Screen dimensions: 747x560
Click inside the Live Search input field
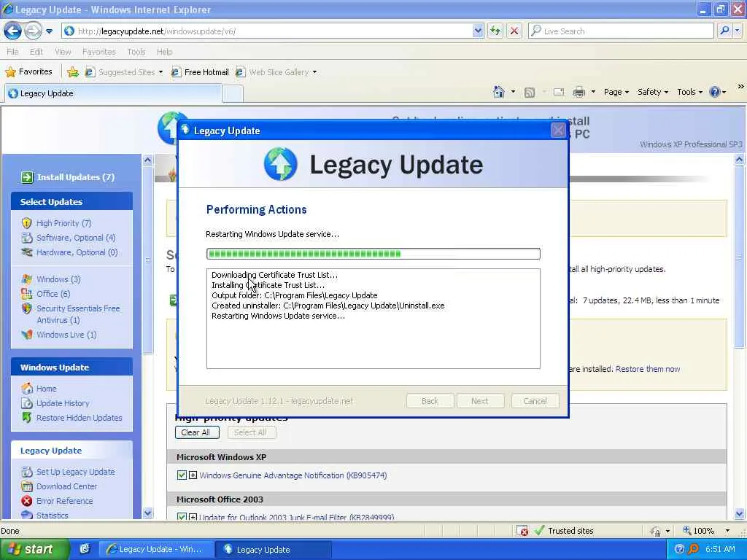coord(622,31)
